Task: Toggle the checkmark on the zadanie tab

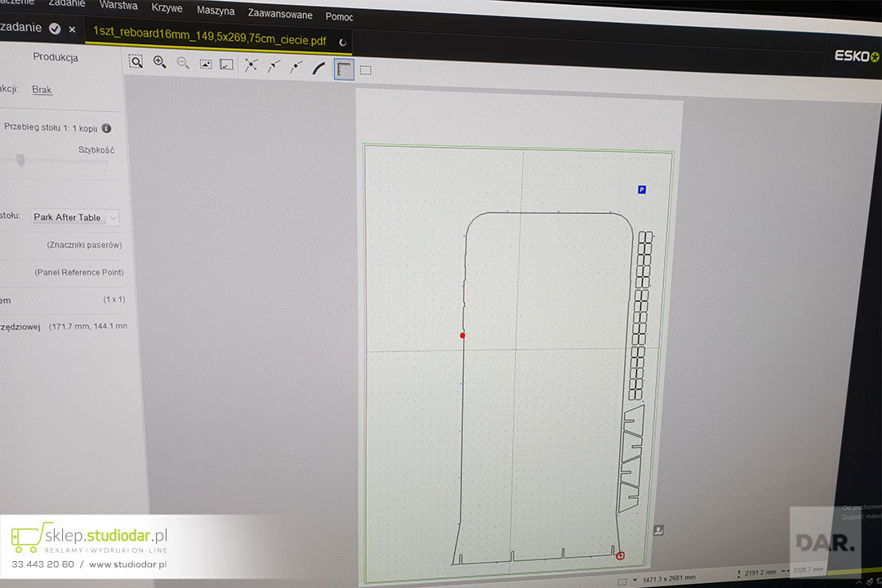Action: click(55, 29)
